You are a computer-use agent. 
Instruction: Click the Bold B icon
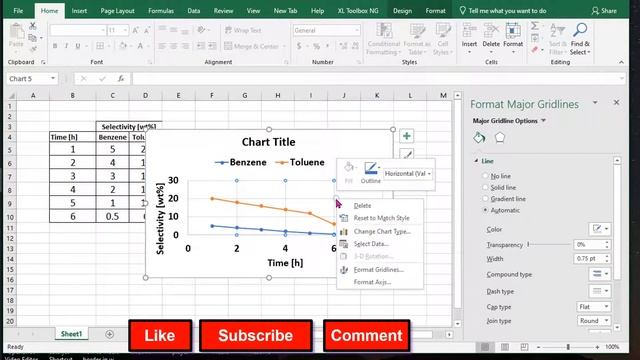point(55,46)
